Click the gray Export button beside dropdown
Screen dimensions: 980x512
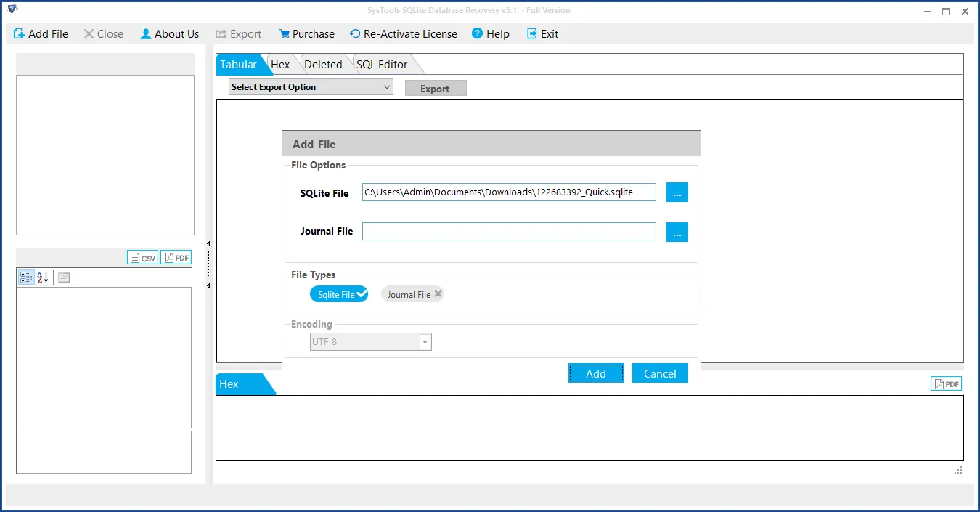(435, 89)
